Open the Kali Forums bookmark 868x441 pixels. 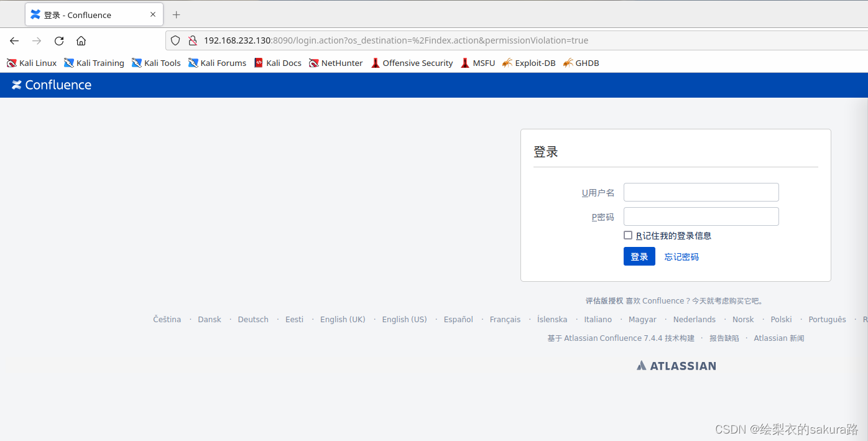[x=218, y=63]
